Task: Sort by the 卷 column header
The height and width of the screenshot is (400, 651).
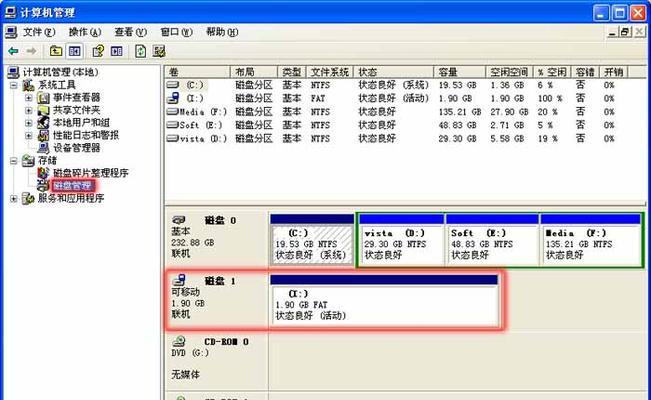Action: click(x=198, y=72)
